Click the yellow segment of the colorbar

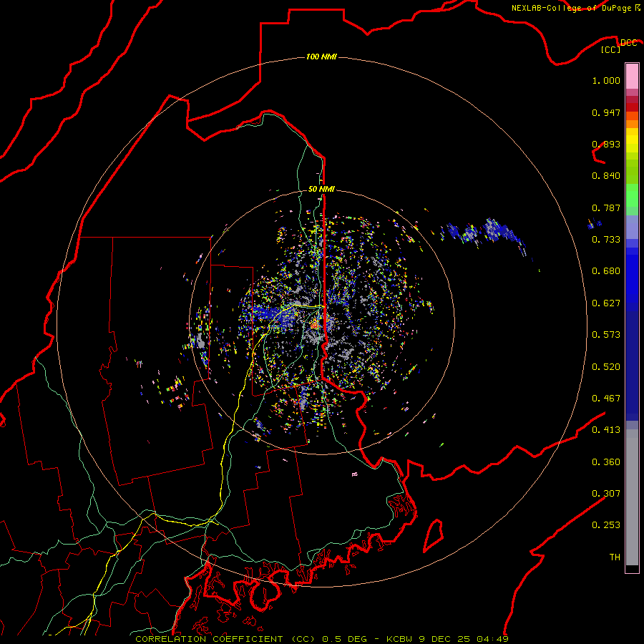(x=632, y=140)
